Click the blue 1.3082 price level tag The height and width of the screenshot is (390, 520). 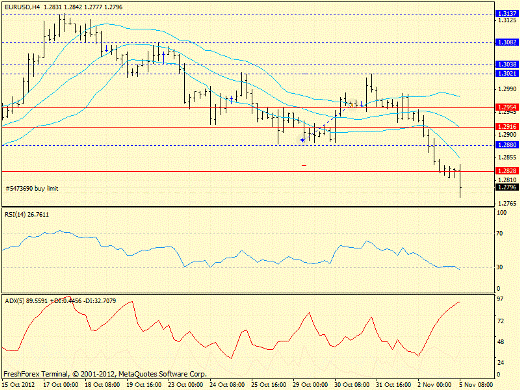click(507, 42)
